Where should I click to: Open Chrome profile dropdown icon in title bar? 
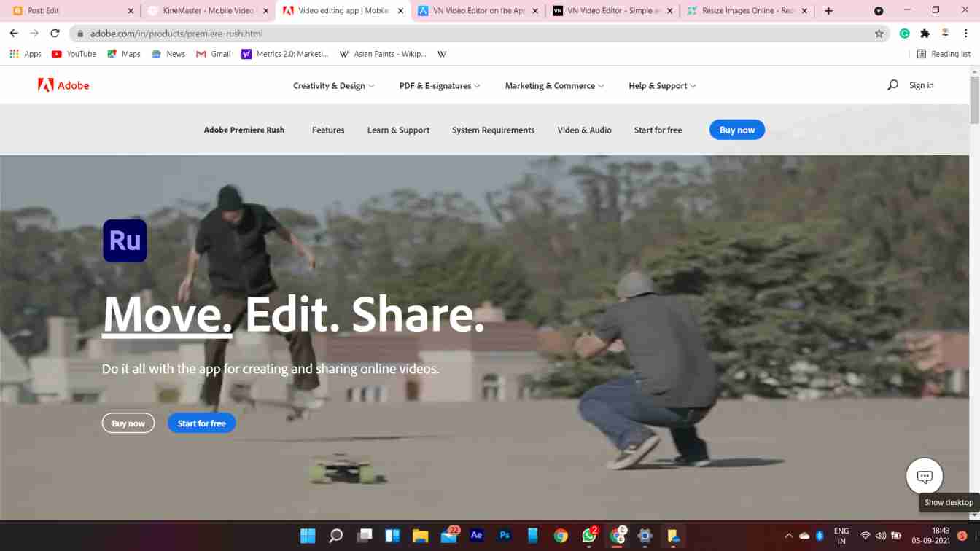coord(879,11)
